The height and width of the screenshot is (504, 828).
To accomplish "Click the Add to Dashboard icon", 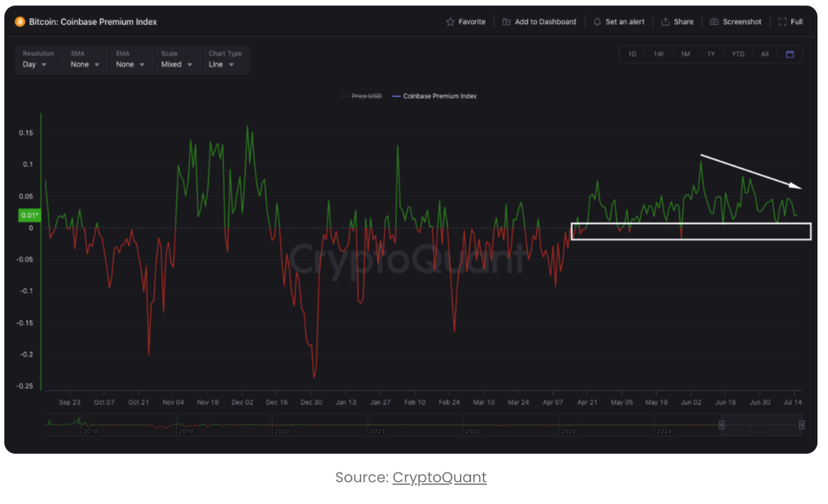I will click(x=506, y=22).
